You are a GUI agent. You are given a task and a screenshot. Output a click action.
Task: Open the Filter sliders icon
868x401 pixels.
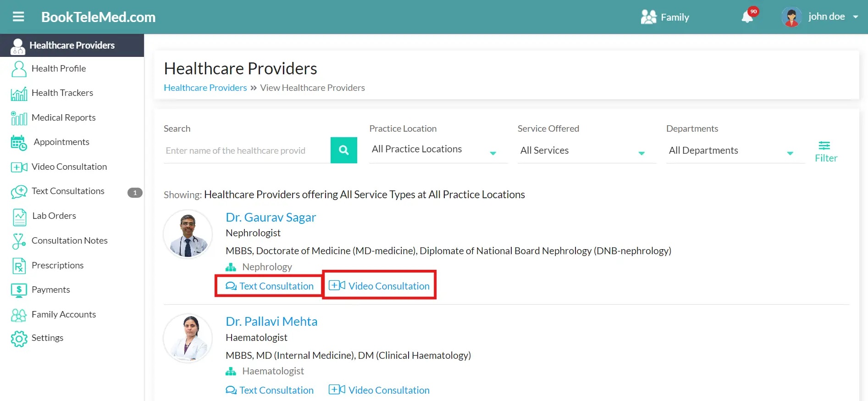(x=824, y=146)
